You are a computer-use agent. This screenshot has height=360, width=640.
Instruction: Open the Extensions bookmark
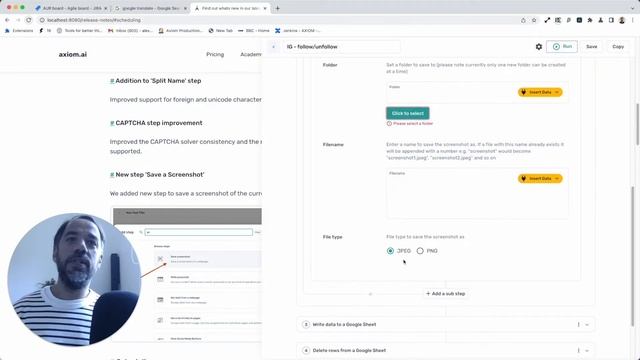click(x=19, y=31)
